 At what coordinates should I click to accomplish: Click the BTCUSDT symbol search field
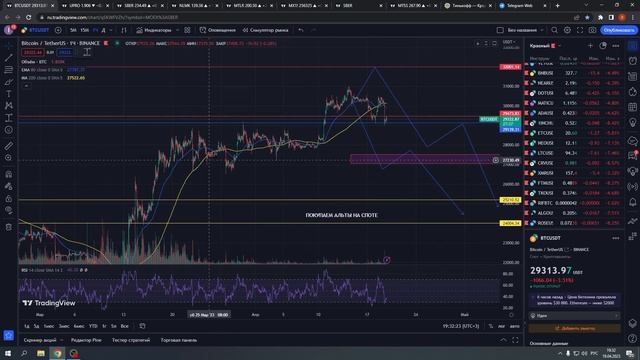pyautogui.click(x=36, y=30)
